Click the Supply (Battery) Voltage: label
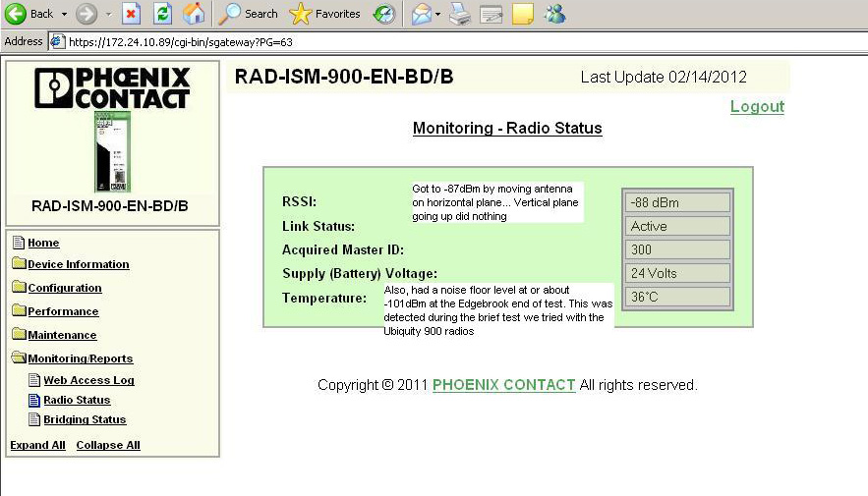 360,274
